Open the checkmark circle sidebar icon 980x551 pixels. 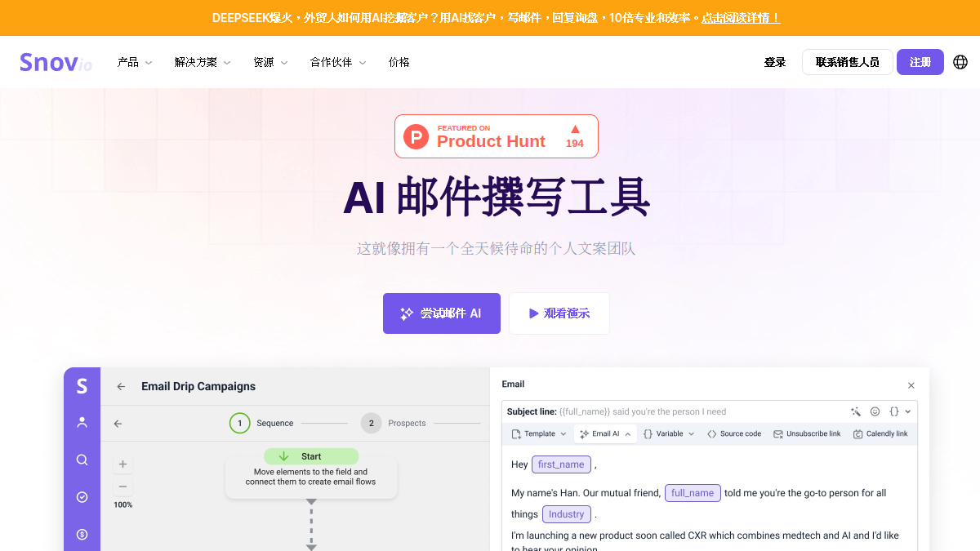(82, 497)
